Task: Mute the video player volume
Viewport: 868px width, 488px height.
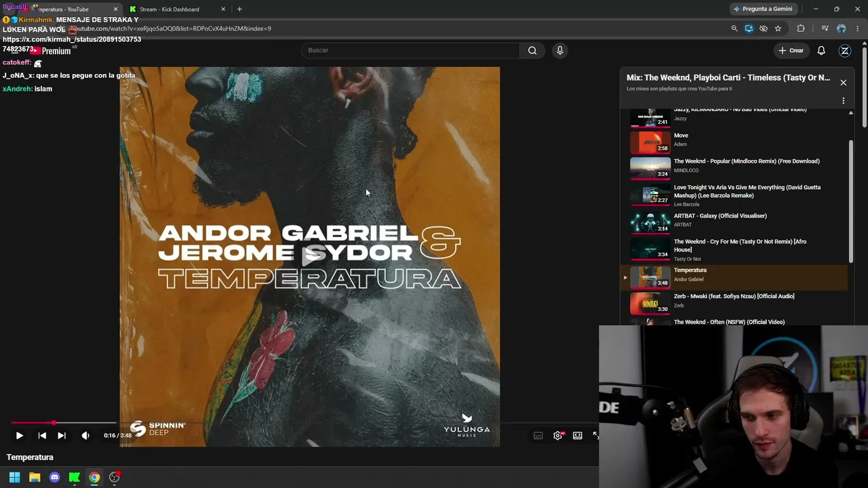Action: click(85, 436)
